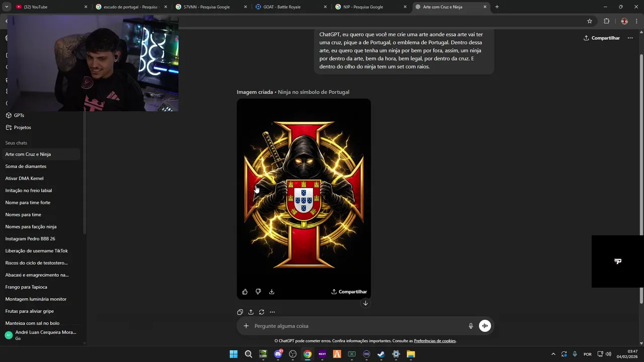Open Windows search from the taskbar
644x362 pixels.
[x=249, y=354]
